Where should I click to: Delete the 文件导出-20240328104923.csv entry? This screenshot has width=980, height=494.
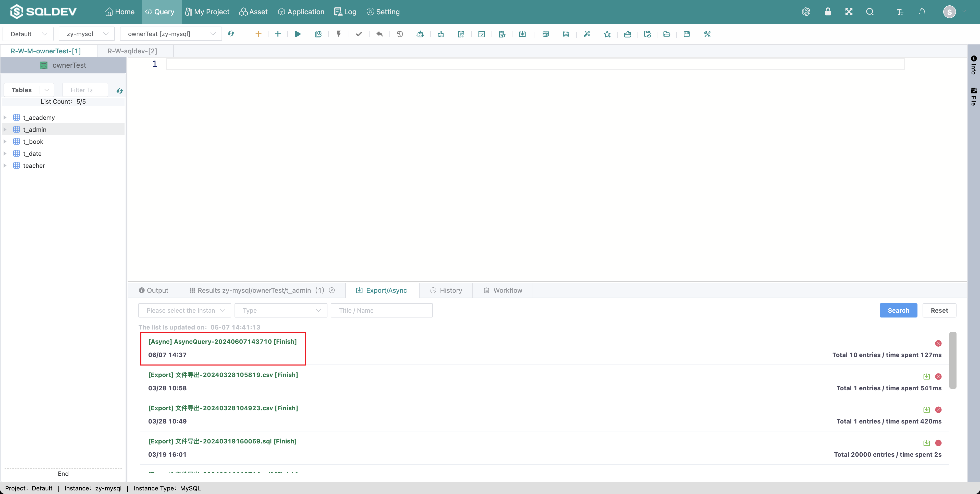click(x=938, y=409)
